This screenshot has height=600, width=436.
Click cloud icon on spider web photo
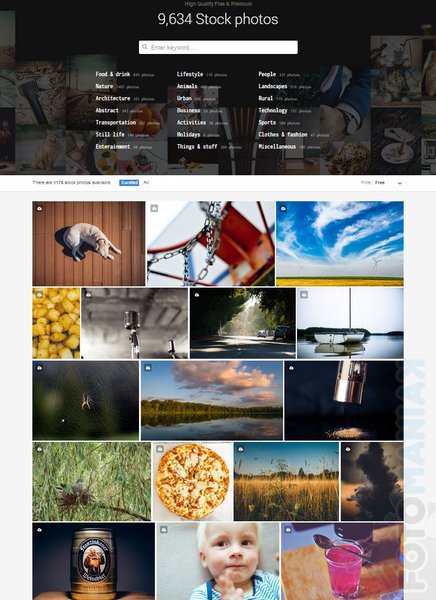coord(39,368)
